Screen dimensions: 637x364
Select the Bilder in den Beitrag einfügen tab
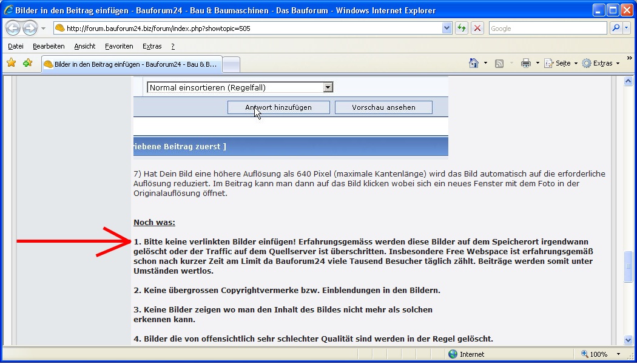click(x=132, y=64)
